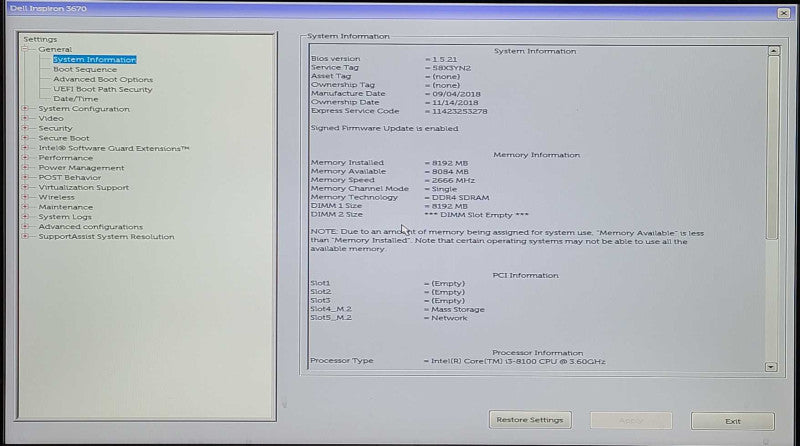The image size is (800, 446).
Task: Click the System Information scrollbar thumb
Action: point(773,147)
